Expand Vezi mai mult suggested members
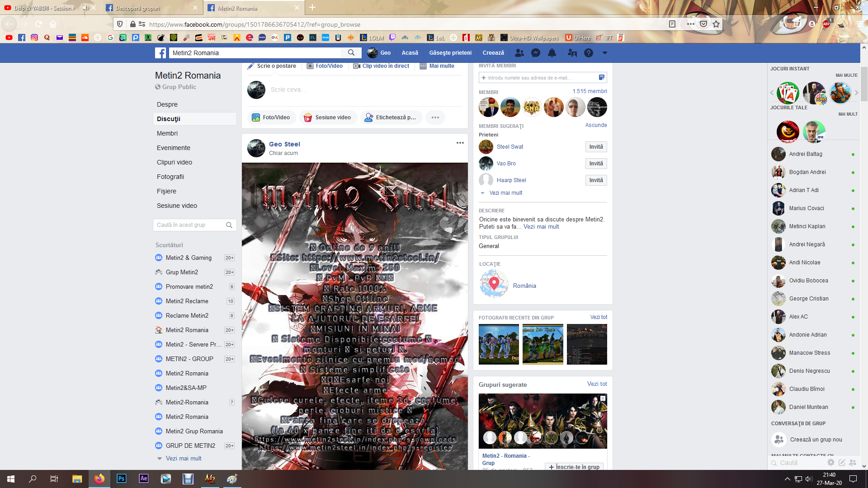The height and width of the screenshot is (488, 868). coord(505,193)
